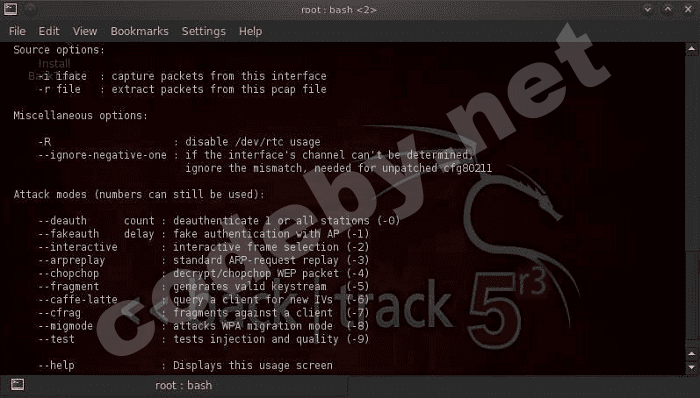Click 'generates valid keystream' description text
700x398 pixels.
[x=250, y=286]
